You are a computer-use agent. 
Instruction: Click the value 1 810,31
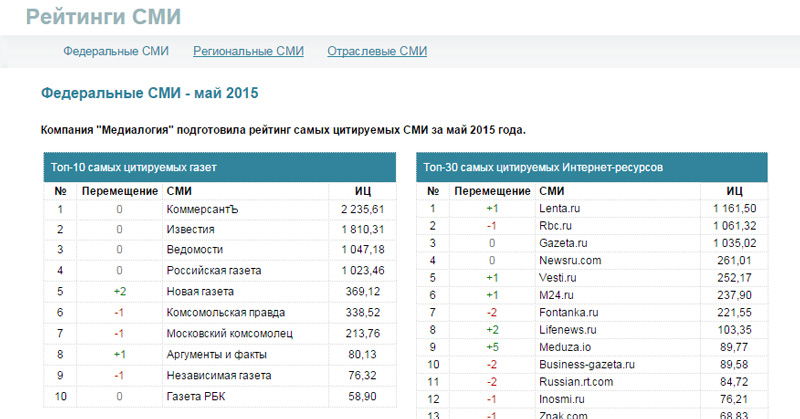[362, 230]
